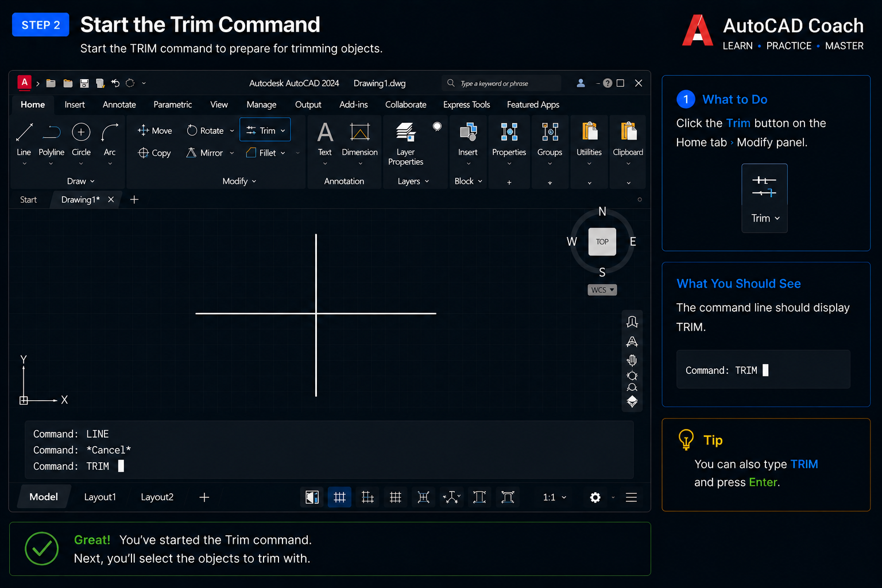Select the Line tool

(x=24, y=138)
